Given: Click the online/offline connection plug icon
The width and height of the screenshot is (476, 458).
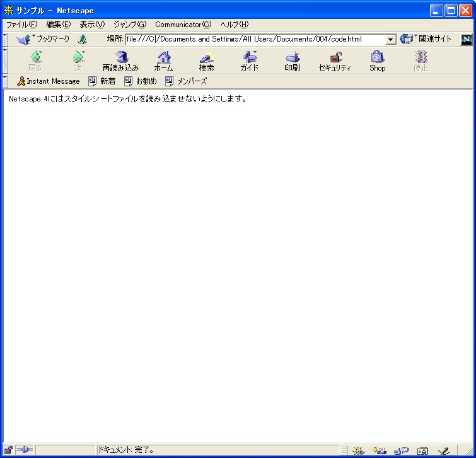Looking at the screenshot, I should click(25, 450).
